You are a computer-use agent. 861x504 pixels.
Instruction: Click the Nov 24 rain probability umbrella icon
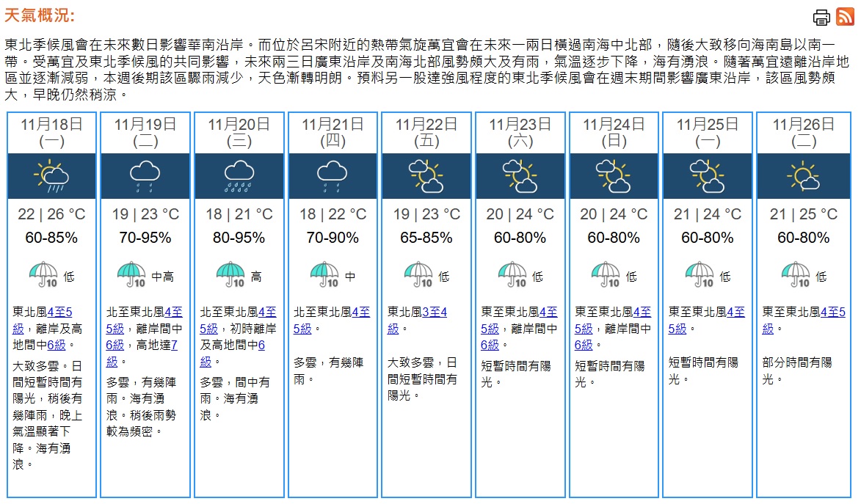606,275
